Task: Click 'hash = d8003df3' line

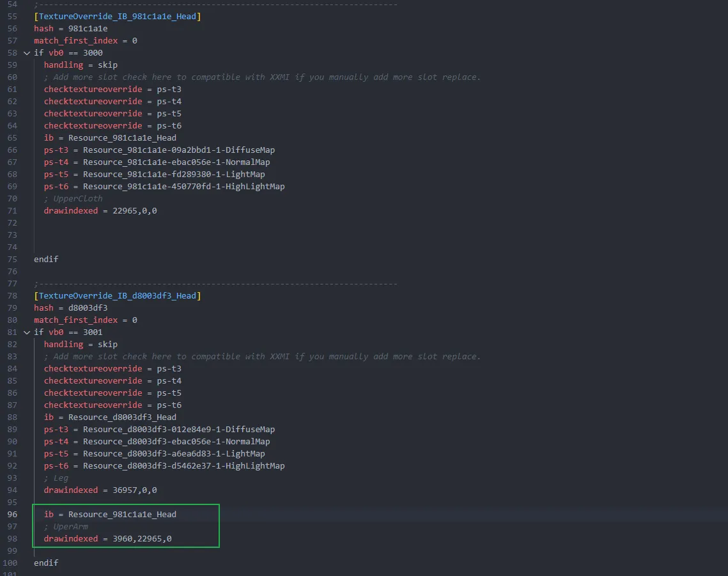Action: [x=70, y=308]
